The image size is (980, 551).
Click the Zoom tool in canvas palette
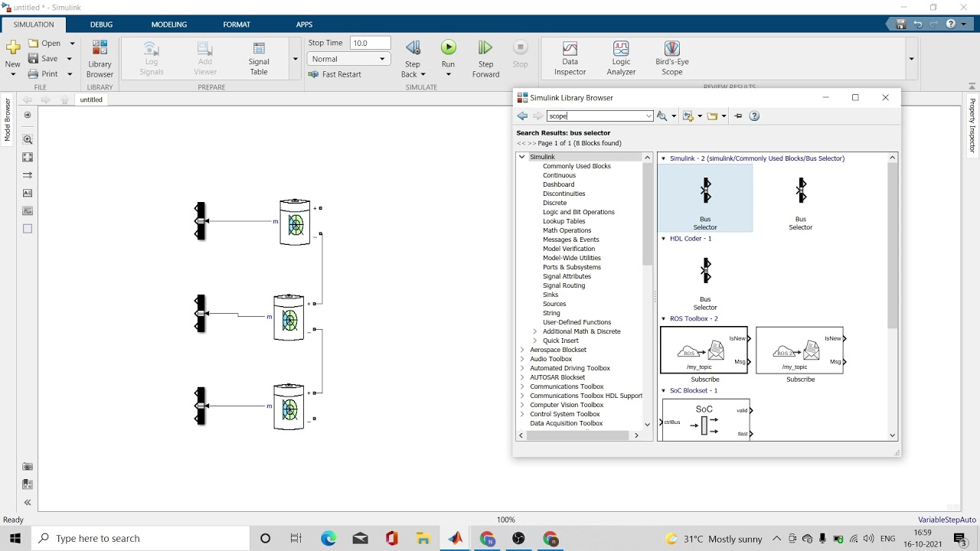point(28,139)
